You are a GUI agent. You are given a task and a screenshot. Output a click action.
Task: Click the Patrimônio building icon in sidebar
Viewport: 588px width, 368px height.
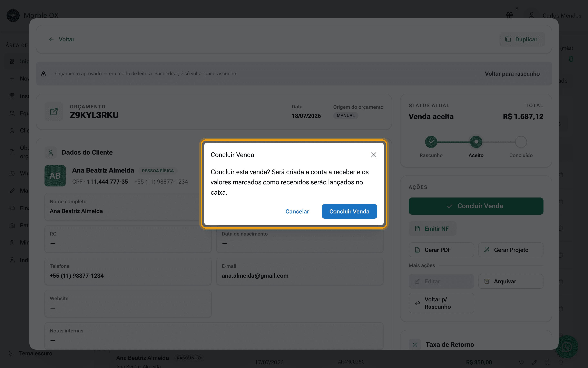pos(12,225)
